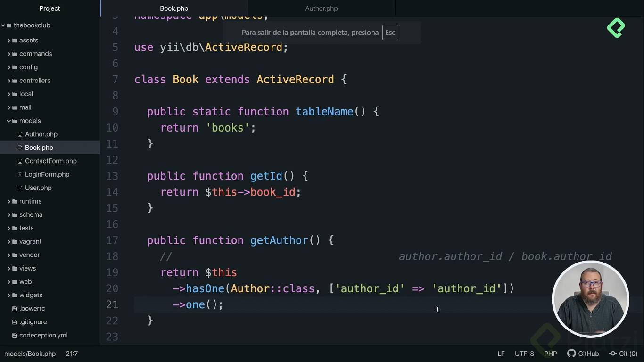Click the folder icon beside config
This screenshot has height=362, width=644.
(15, 67)
